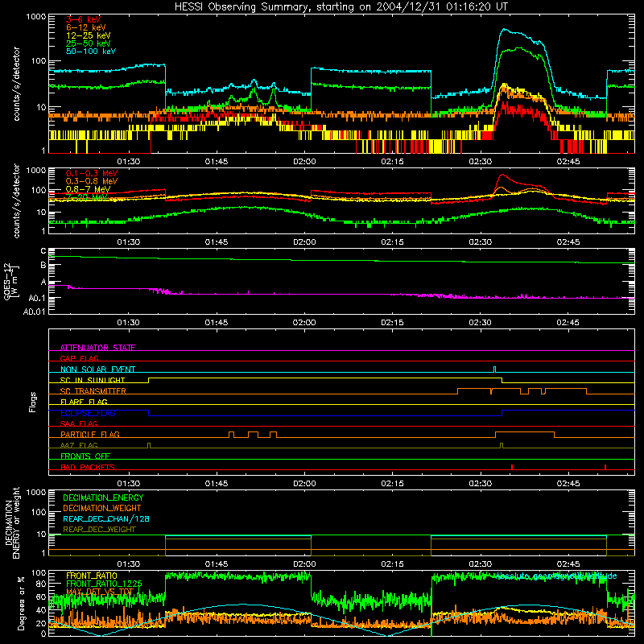644x644 pixels.
Task: Click the A0.01 tick on GOES axis
Action: pos(35,312)
